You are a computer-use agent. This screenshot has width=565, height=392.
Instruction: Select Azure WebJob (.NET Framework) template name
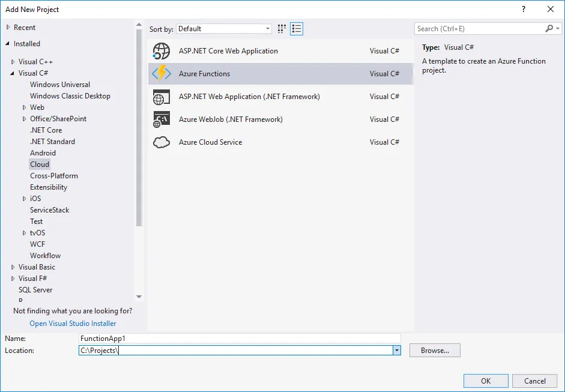click(231, 119)
